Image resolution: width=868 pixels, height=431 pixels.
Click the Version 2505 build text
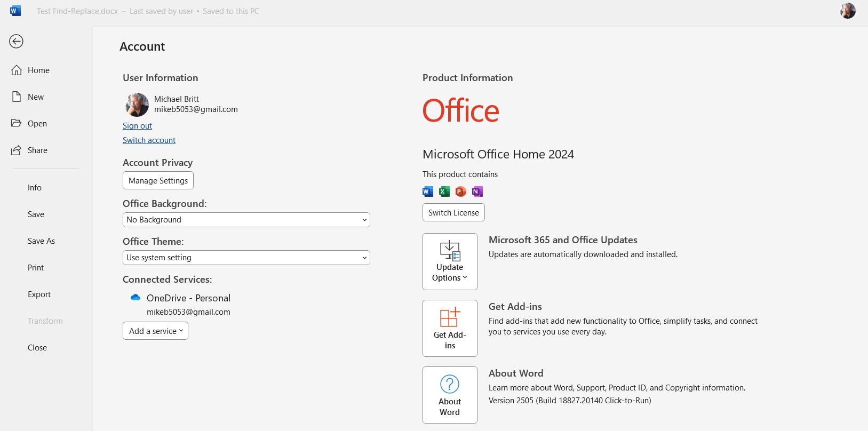click(570, 401)
